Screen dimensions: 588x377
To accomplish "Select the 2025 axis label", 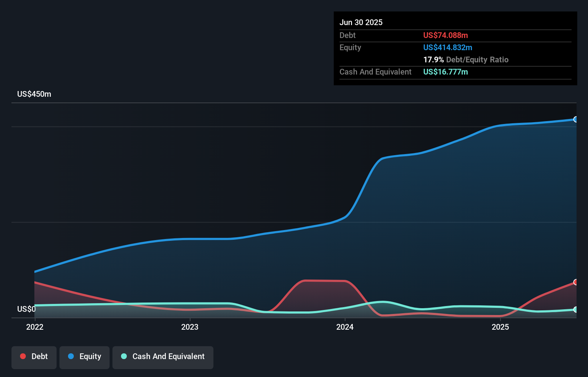I will coord(501,326).
